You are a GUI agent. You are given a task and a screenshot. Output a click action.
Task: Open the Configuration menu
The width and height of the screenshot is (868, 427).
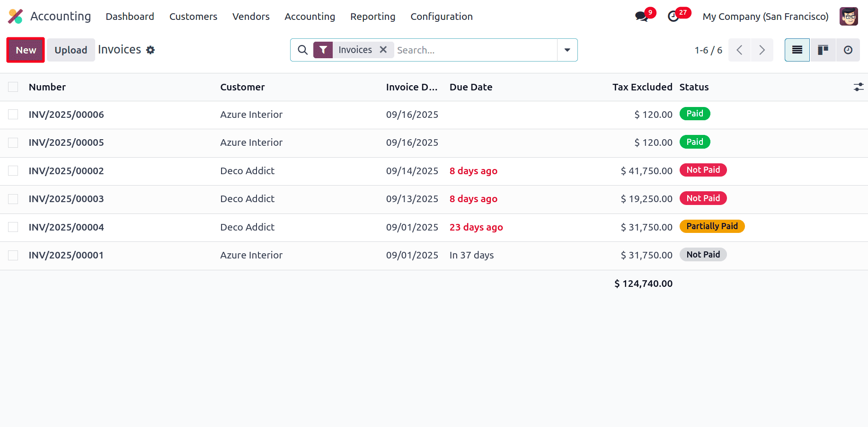click(x=441, y=17)
